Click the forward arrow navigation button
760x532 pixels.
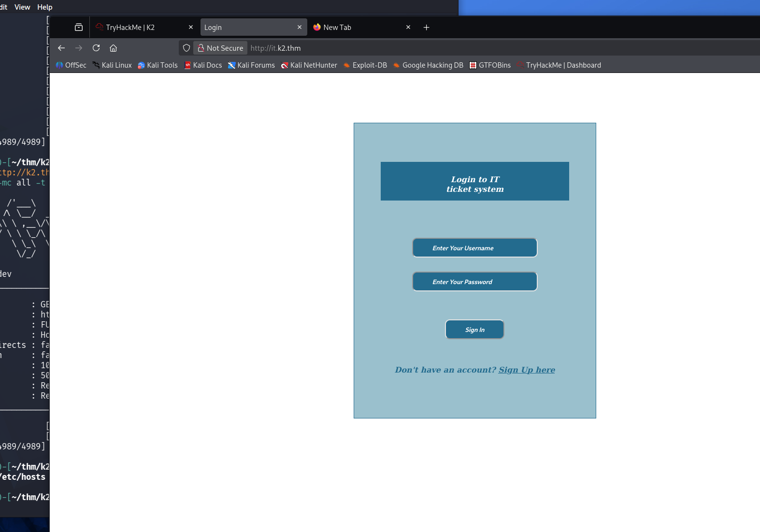79,48
